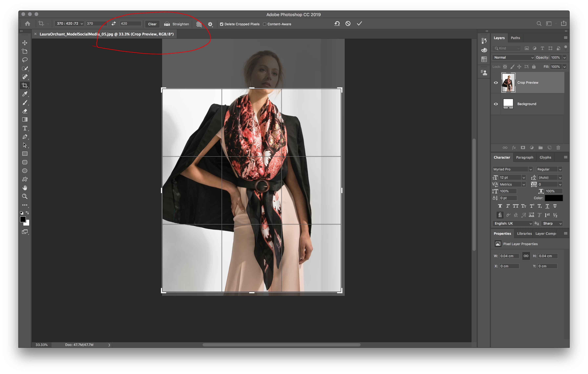The height and width of the screenshot is (374, 588).
Task: Select the Move tool
Action: pos(25,43)
